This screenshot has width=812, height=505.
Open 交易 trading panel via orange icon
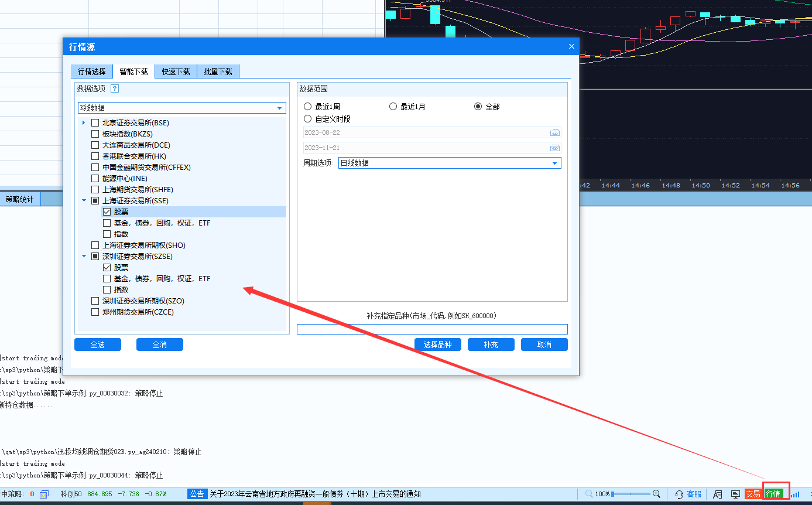click(753, 494)
